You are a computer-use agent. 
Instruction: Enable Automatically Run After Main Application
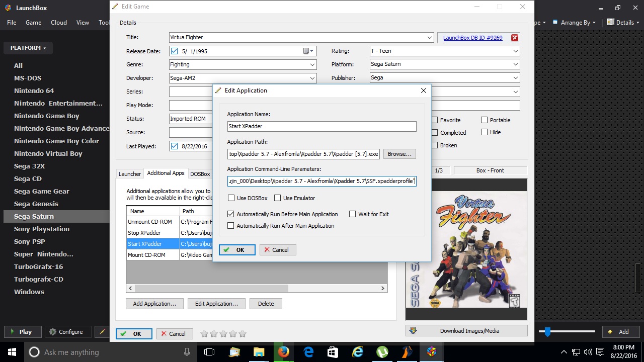click(231, 226)
